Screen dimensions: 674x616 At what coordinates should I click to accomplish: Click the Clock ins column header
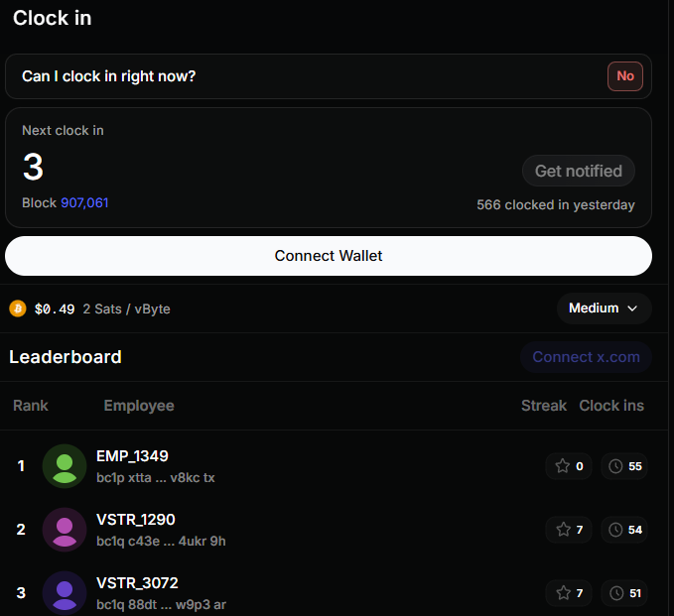[x=611, y=406]
